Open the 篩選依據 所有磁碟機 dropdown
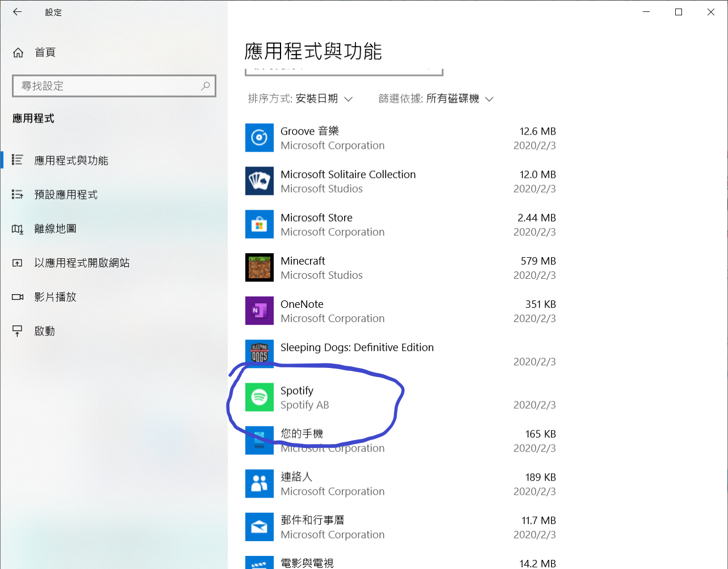 (x=436, y=99)
